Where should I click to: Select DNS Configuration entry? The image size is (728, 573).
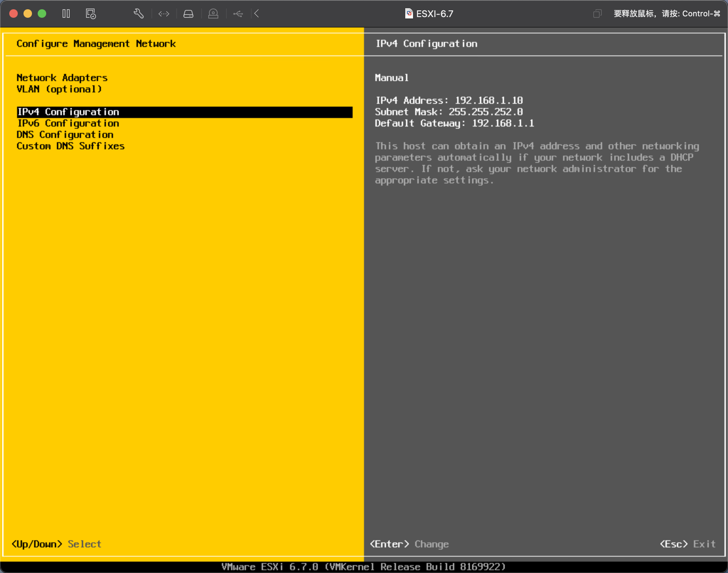click(65, 135)
